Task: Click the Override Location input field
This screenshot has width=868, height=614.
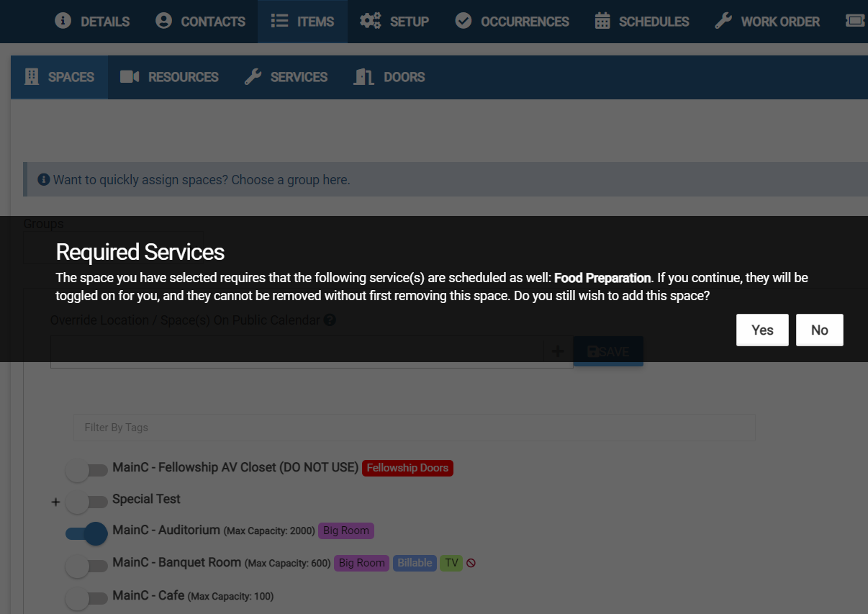Action: (297, 351)
